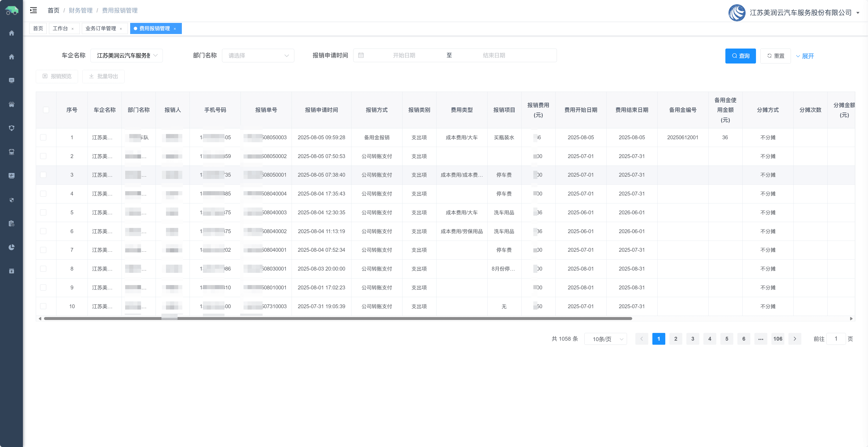868x447 pixels.
Task: Switch to the 业务订单管理 tab
Action: pos(101,29)
